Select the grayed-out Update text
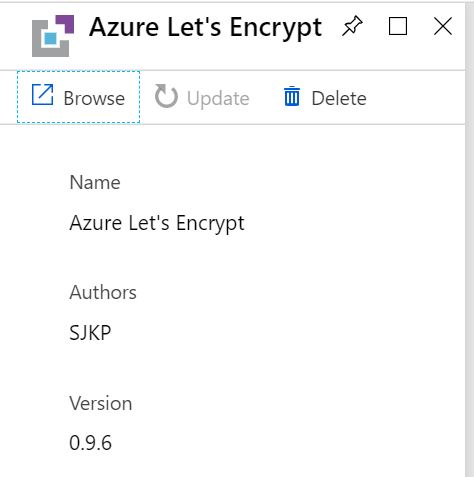This screenshot has height=477, width=474. (218, 99)
